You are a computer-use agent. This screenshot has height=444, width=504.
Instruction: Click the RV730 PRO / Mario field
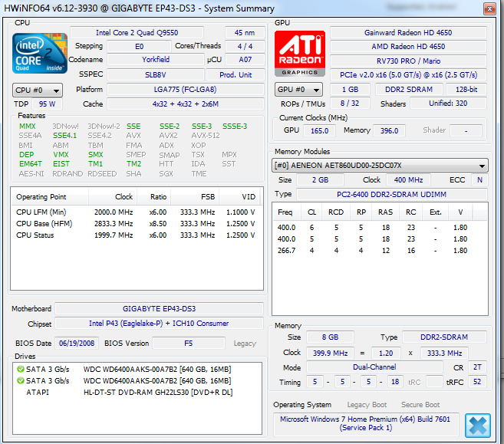click(x=408, y=61)
